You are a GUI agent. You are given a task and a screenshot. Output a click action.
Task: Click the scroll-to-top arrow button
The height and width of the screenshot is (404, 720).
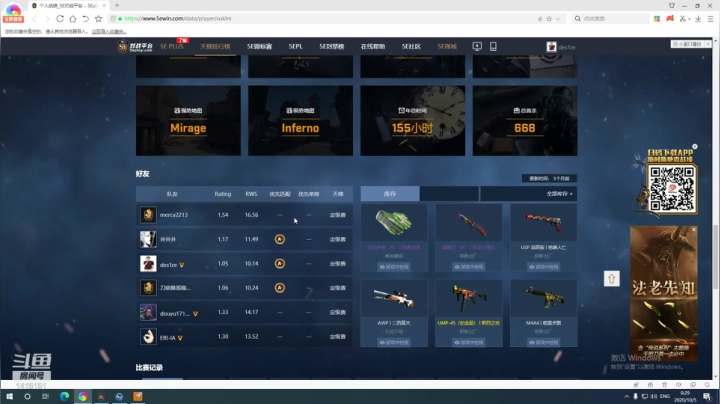click(612, 279)
